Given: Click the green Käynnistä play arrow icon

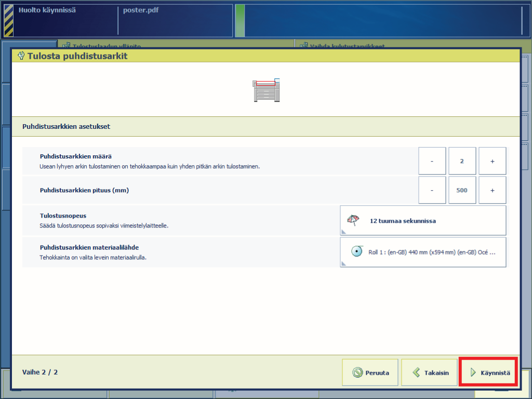Looking at the screenshot, I should coord(473,373).
